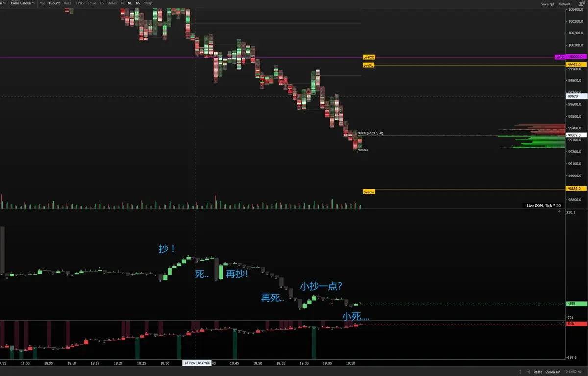The width and height of the screenshot is (588, 376).
Task: Click the 18:45 time axis label
Action: pos(234,364)
